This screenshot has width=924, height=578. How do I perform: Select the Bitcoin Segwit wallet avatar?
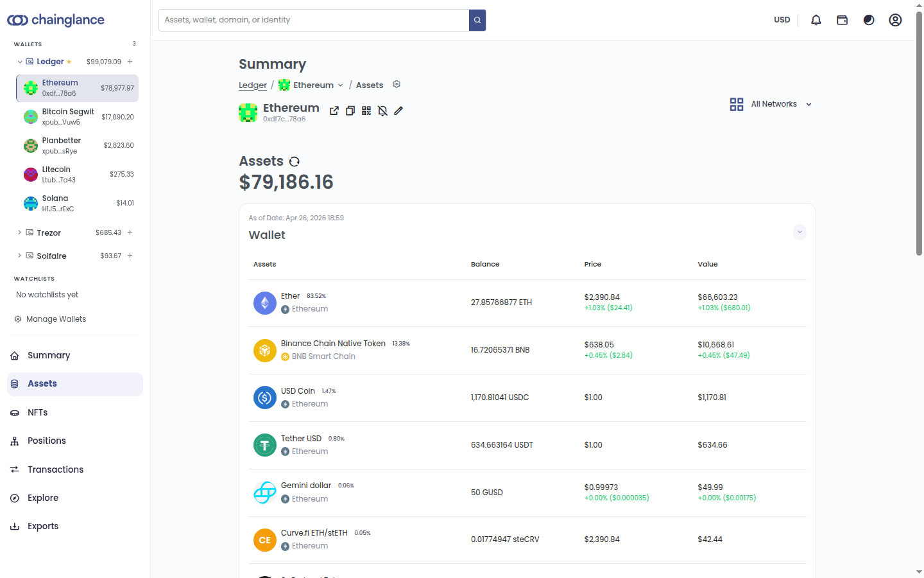click(31, 117)
